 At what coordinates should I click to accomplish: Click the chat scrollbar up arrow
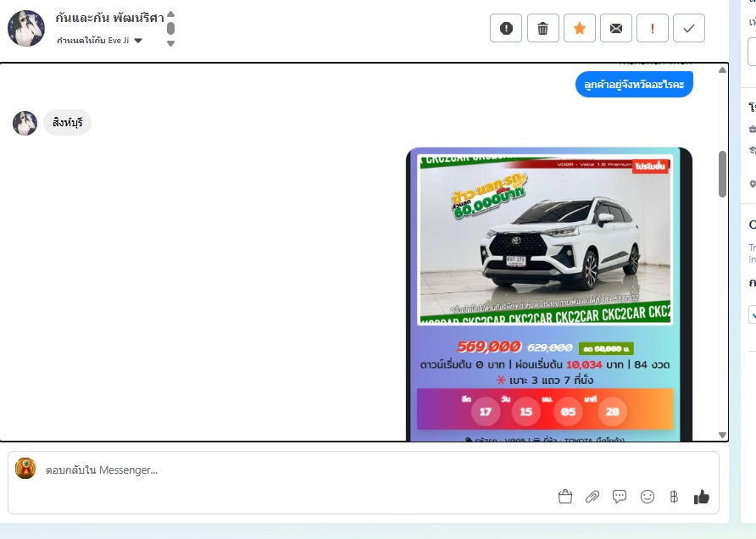tap(722, 69)
